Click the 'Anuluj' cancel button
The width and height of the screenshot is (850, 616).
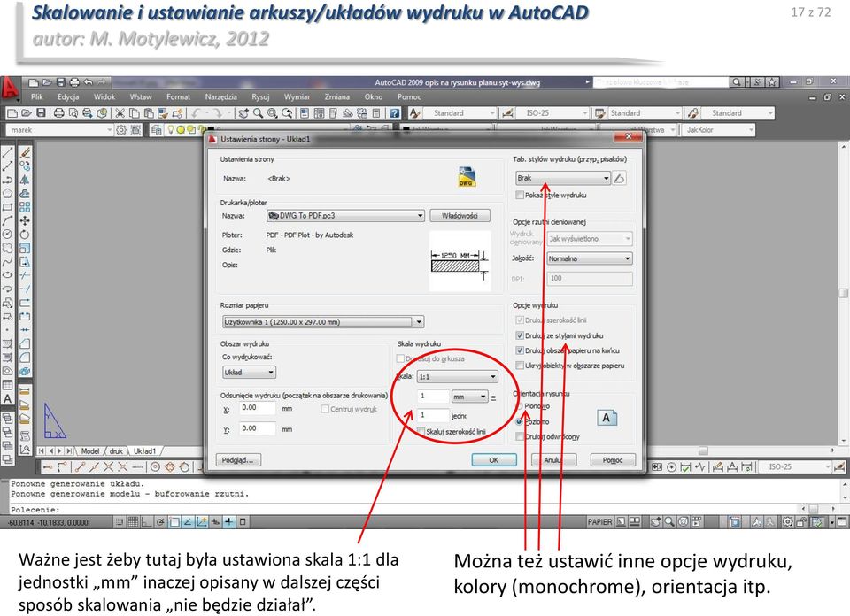[x=552, y=460]
